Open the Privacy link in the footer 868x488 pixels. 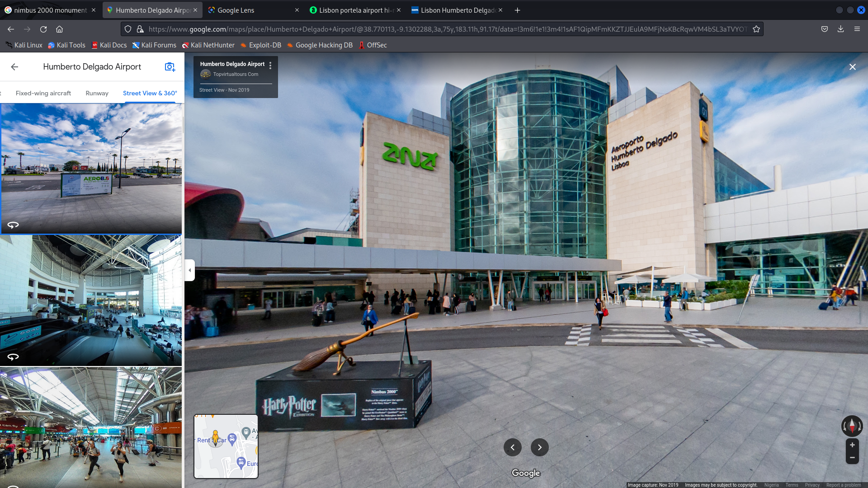point(812,485)
